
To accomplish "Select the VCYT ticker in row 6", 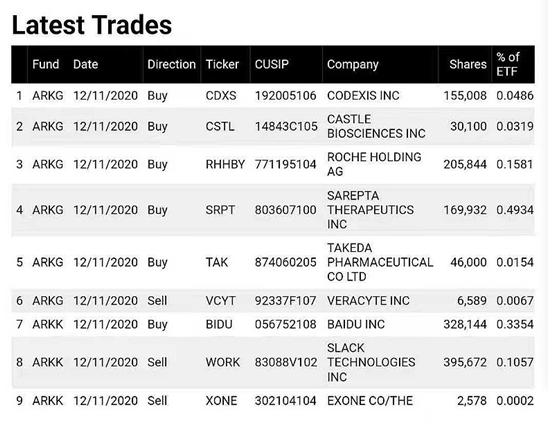I will [x=221, y=300].
